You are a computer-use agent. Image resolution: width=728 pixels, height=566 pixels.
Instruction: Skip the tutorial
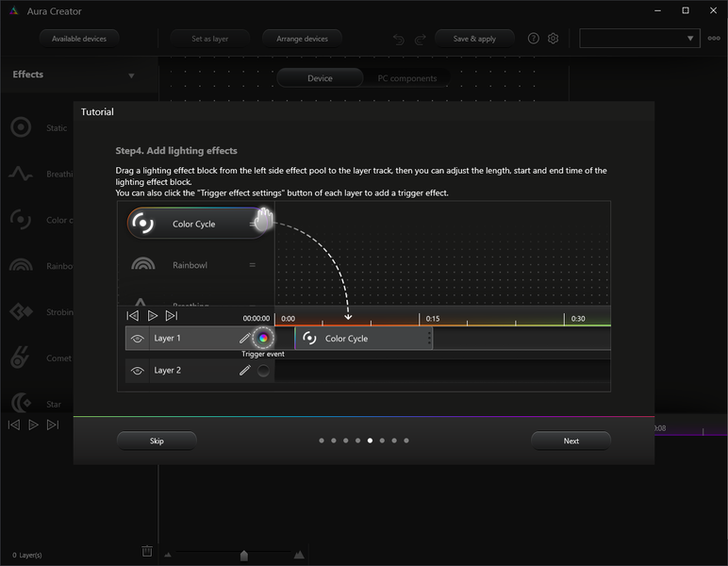157,441
